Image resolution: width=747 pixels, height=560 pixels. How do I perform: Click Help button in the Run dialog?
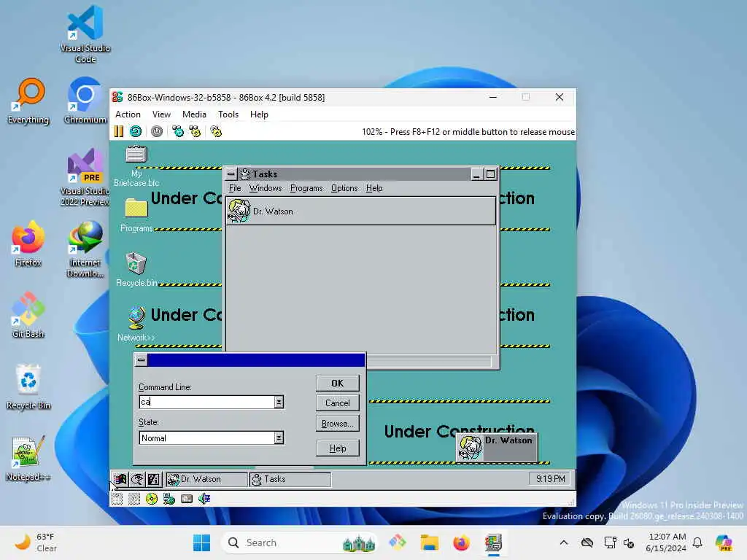(337, 448)
